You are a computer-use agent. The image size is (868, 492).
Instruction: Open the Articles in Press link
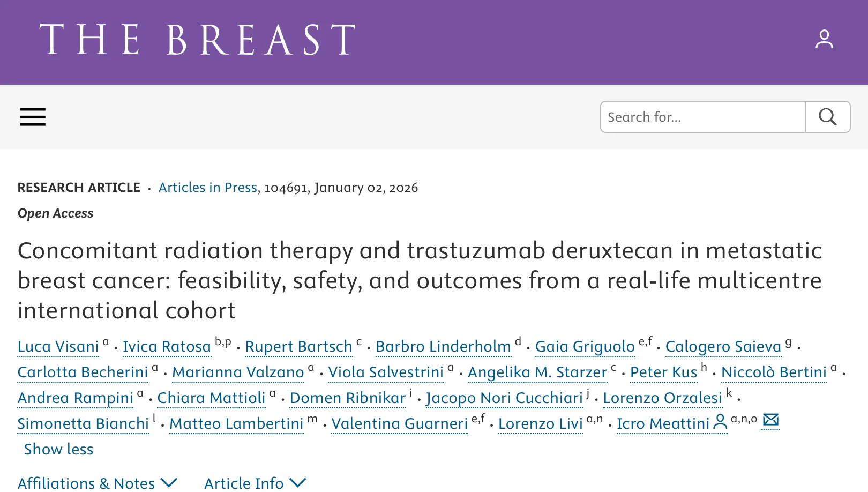point(207,188)
